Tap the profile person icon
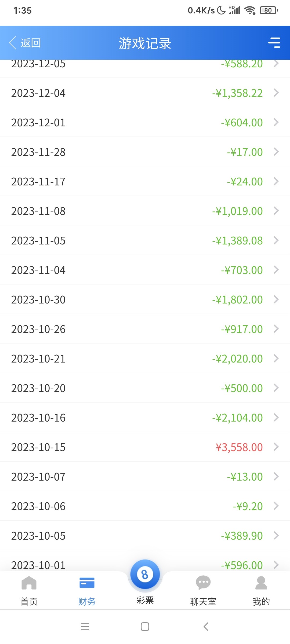 tap(261, 583)
